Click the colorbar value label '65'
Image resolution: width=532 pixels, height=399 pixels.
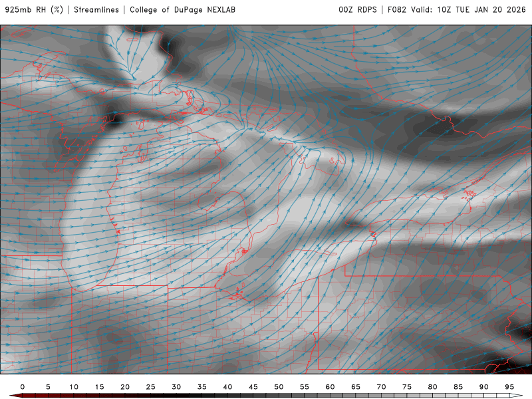(356, 387)
